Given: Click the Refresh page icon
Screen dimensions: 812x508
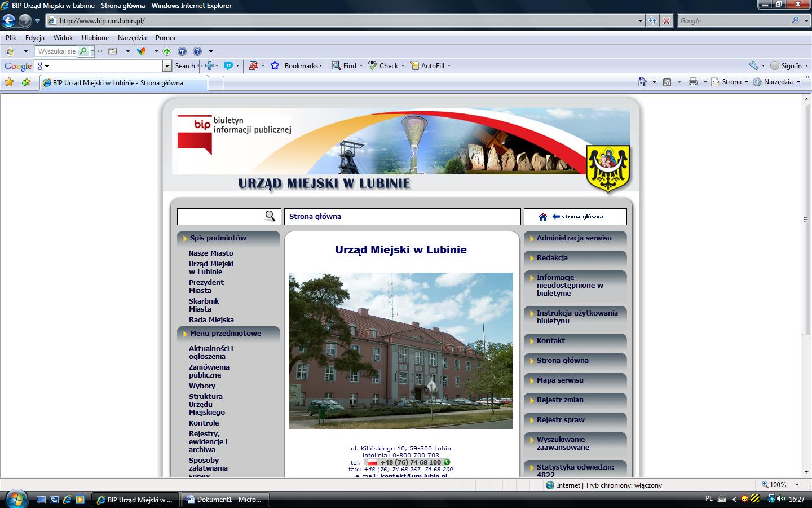Looking at the screenshot, I should 652,21.
